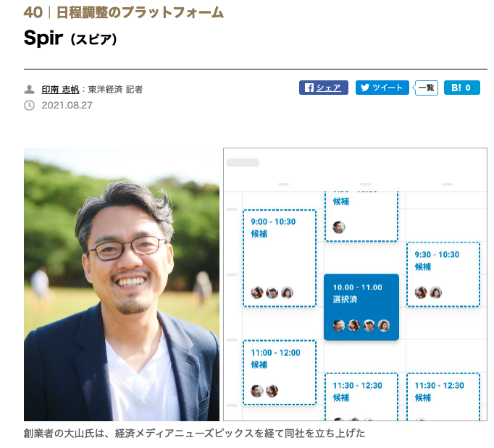Select the 9:00 - 10:30 candidate slot

280,258
